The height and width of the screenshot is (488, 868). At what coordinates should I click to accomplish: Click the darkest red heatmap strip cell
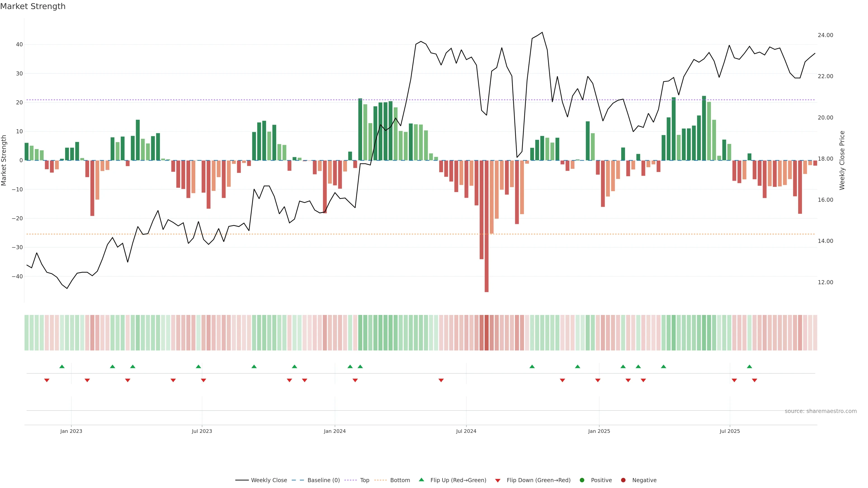coord(487,333)
